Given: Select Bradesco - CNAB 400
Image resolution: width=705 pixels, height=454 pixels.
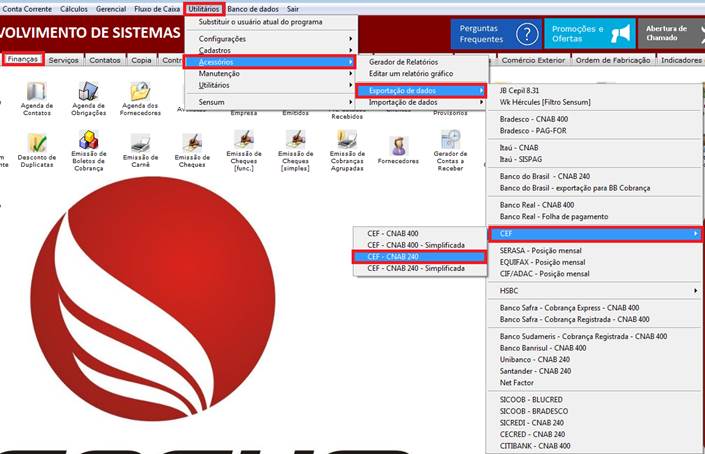Looking at the screenshot, I should pyautogui.click(x=595, y=120).
